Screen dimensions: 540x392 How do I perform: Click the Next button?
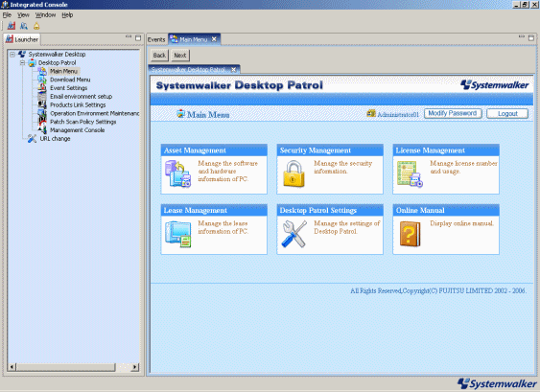[179, 55]
